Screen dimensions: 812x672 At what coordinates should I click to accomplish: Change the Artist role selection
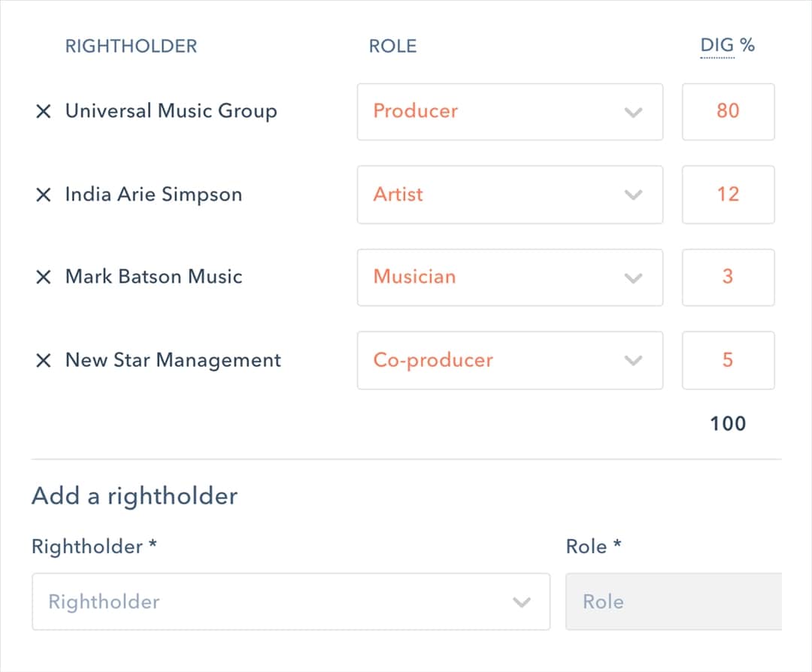(x=509, y=195)
